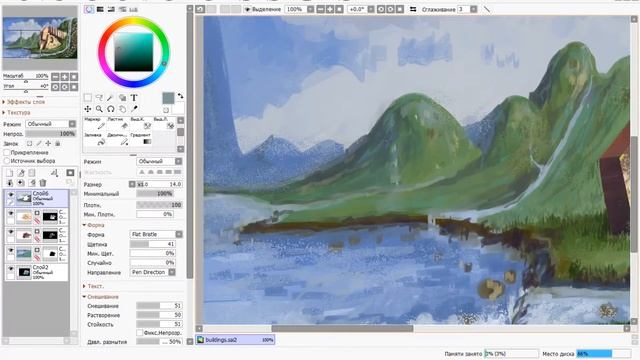The height and width of the screenshot is (360, 640).
Task: Create a new layer
Action: [x=10, y=173]
